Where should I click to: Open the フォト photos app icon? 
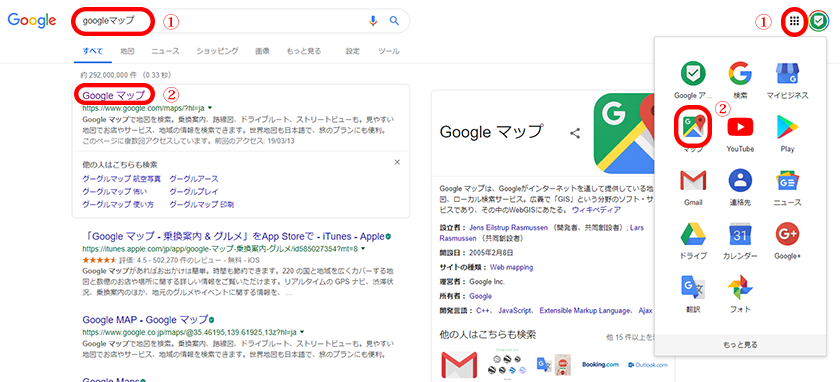[x=740, y=288]
